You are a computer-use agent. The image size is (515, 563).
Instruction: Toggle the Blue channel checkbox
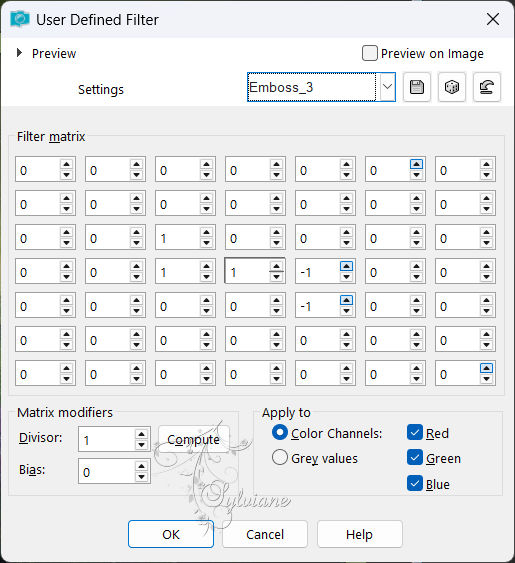415,483
